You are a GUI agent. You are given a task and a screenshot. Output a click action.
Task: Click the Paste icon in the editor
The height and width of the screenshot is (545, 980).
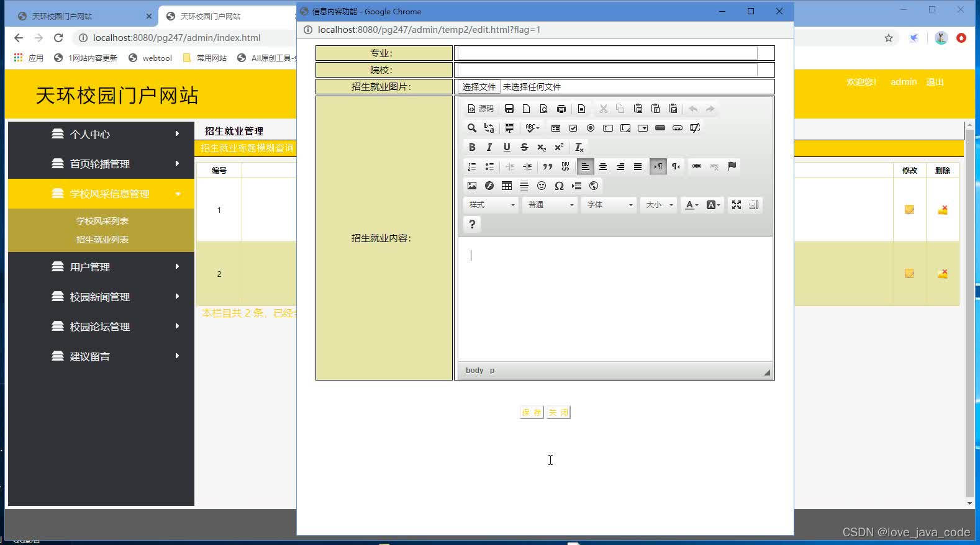tap(638, 109)
